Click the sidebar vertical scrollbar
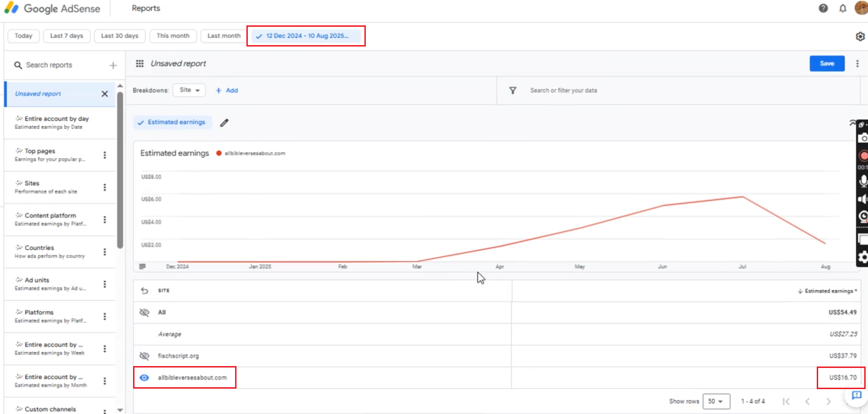The width and height of the screenshot is (868, 414). coord(120,169)
